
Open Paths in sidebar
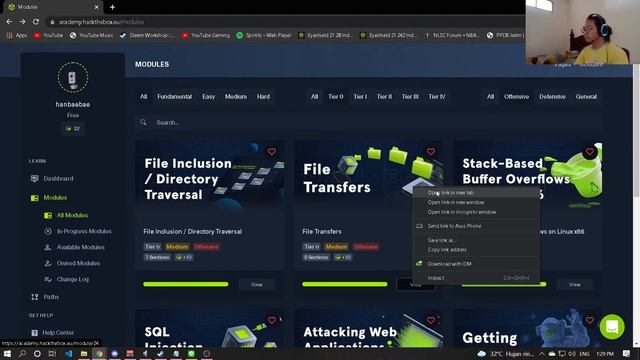tap(51, 297)
